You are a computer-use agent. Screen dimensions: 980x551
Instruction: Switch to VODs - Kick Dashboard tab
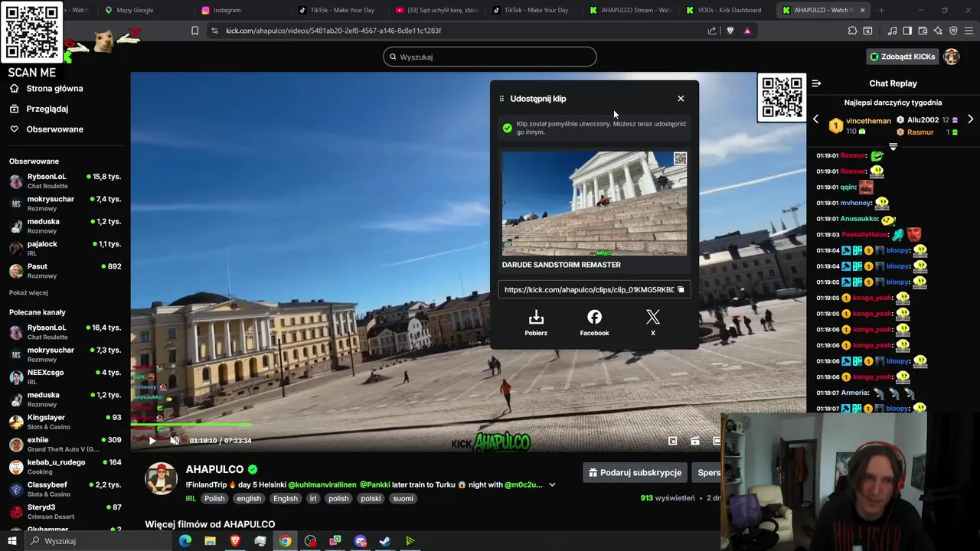pyautogui.click(x=724, y=10)
